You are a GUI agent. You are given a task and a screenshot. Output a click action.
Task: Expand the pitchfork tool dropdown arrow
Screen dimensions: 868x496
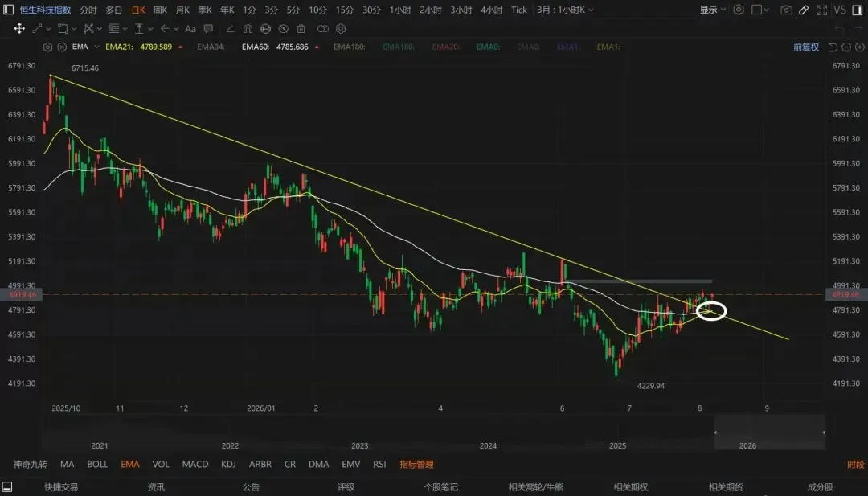coord(100,29)
